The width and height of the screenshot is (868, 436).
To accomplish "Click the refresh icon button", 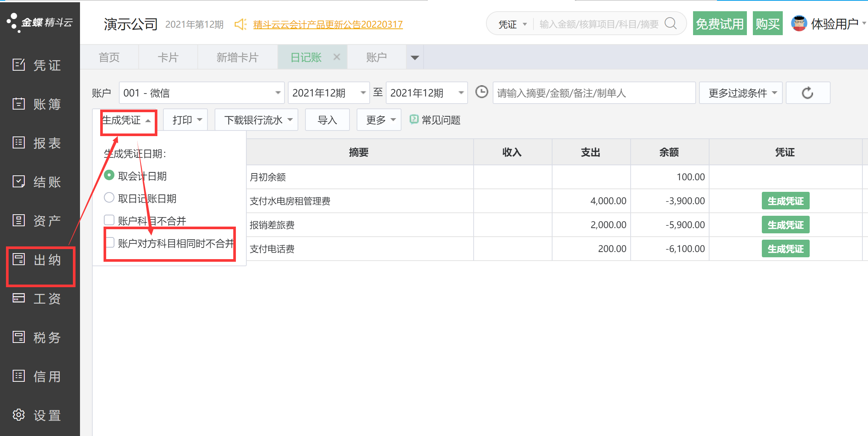I will point(807,93).
